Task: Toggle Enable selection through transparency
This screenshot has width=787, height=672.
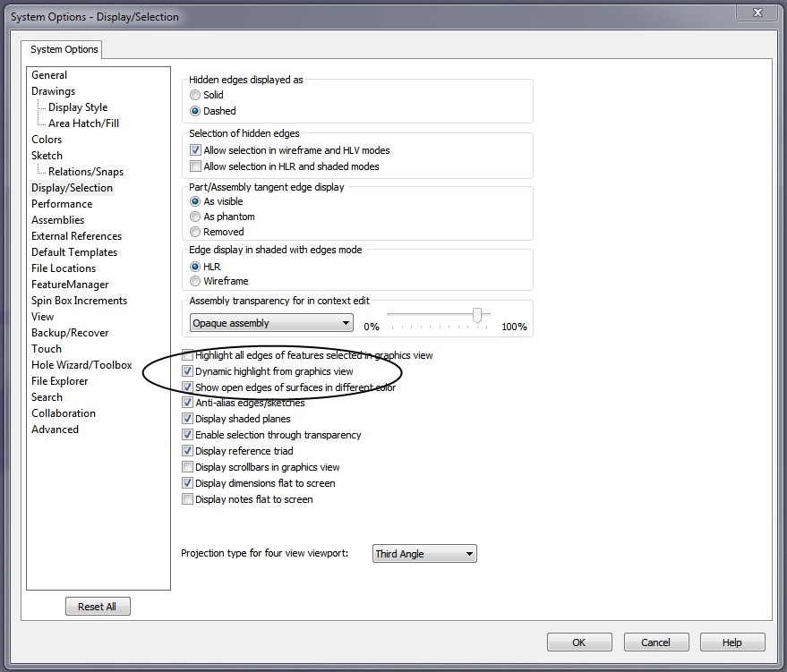Action: 187,434
